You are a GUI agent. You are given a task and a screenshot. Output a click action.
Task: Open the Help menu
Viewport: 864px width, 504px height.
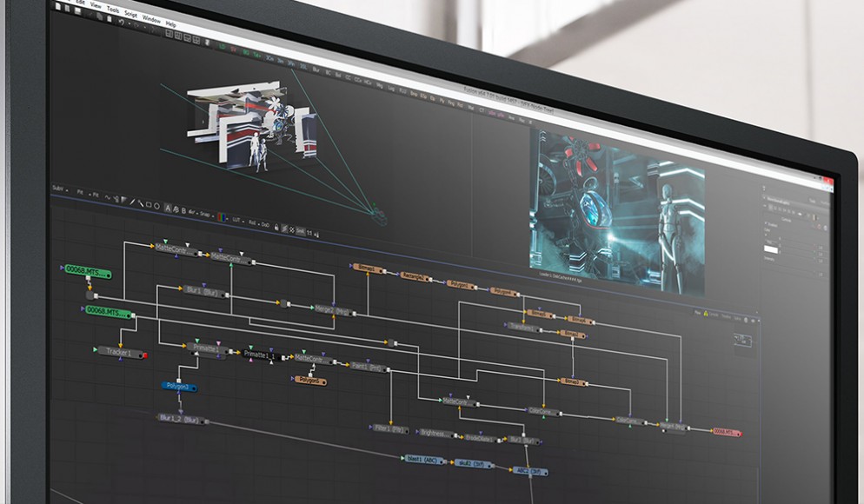click(171, 23)
